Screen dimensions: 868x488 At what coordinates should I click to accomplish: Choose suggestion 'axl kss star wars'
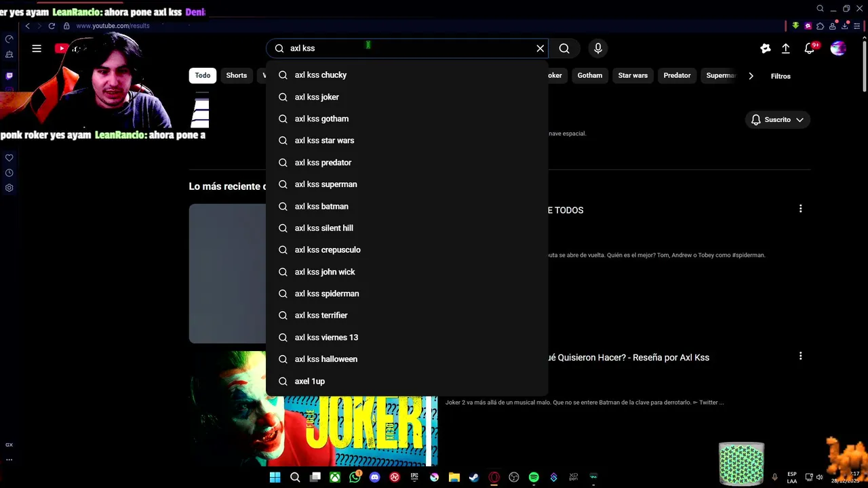tap(407, 140)
